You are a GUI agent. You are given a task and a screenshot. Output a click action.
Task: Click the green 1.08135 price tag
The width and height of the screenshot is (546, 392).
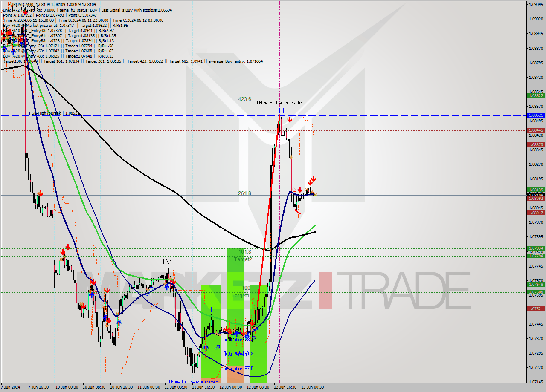point(536,190)
